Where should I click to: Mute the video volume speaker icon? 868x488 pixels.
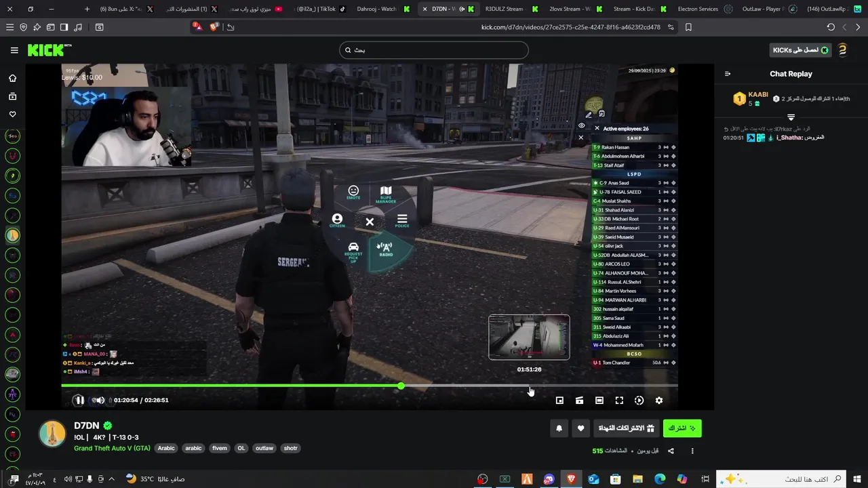100,401
